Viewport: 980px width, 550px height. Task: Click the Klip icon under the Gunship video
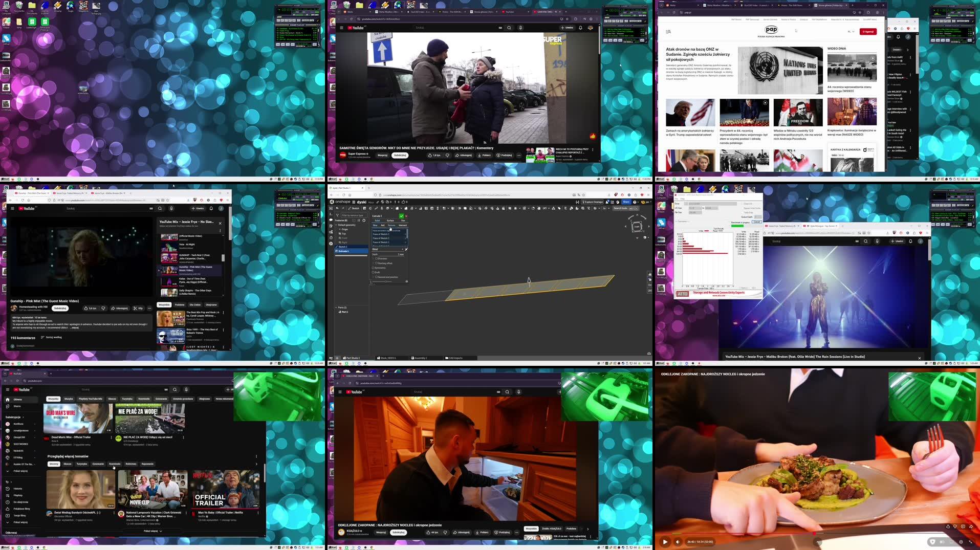pyautogui.click(x=137, y=308)
